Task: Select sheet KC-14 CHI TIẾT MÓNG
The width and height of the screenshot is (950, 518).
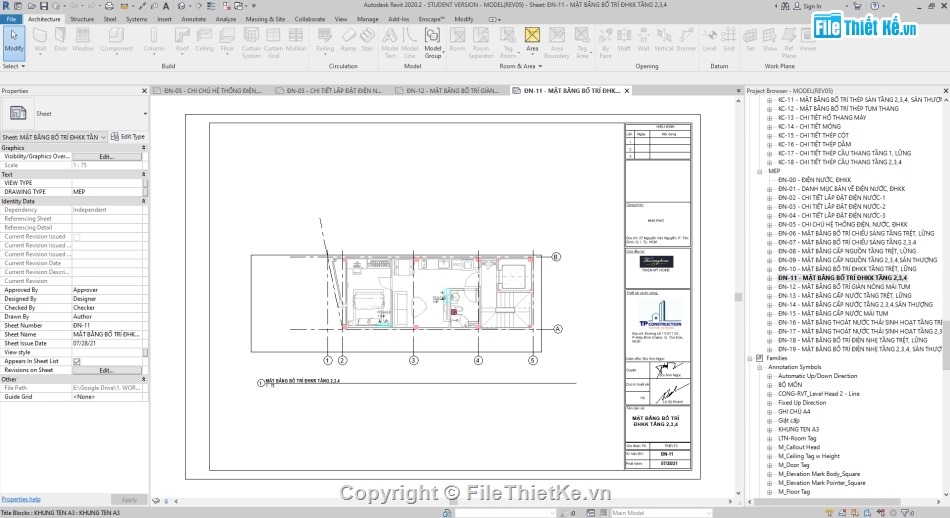Action: point(809,127)
